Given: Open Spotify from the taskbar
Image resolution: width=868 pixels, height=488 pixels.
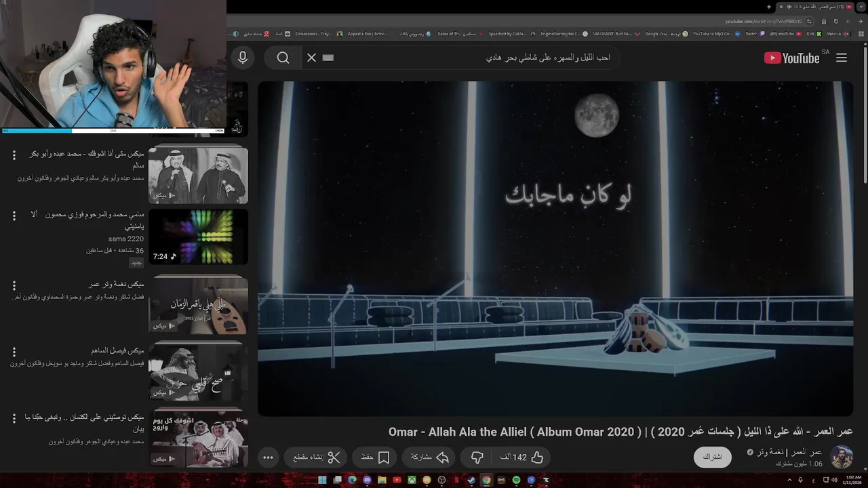Looking at the screenshot, I should 516,480.
